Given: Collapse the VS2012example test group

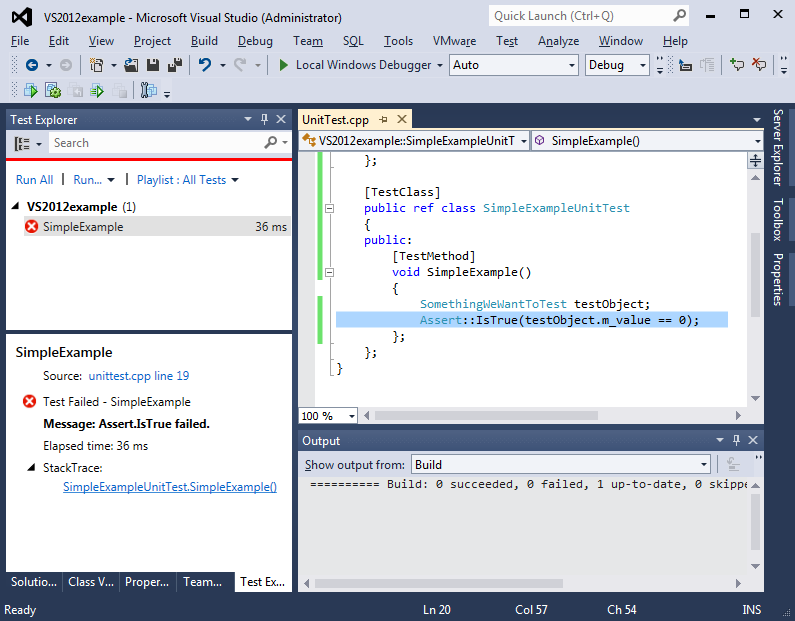Looking at the screenshot, I should [x=15, y=206].
